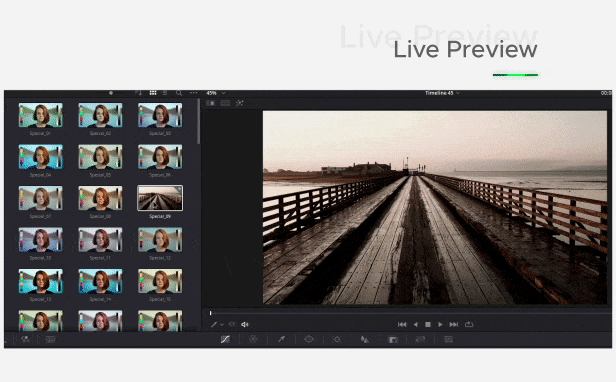The image size is (616, 382).
Task: Jump to first frame of clip
Action: [402, 325]
